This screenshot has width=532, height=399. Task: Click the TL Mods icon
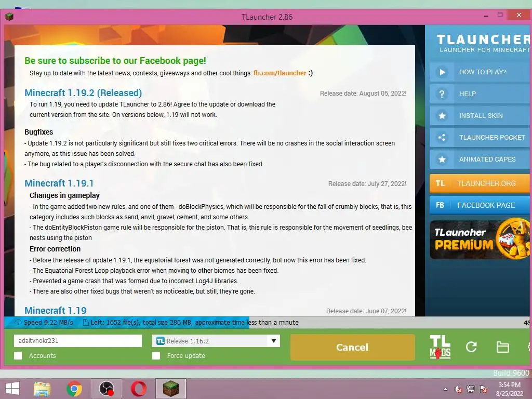(440, 347)
